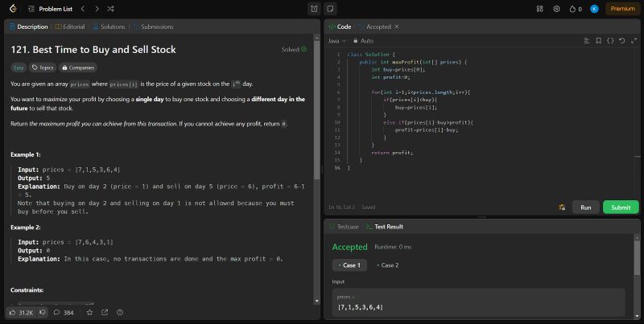Viewport: 644px width, 324px height.
Task: Expand the Topics tag section
Action: click(x=43, y=68)
